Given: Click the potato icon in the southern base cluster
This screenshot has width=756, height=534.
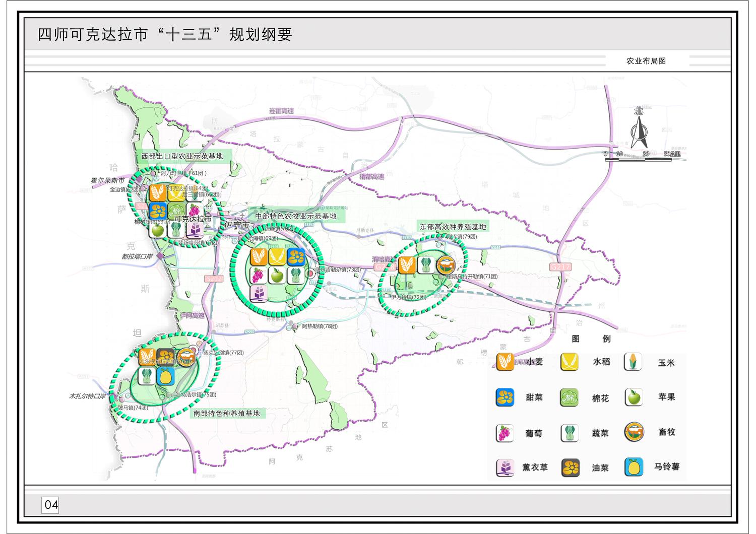Looking at the screenshot, I should pyautogui.click(x=165, y=376).
